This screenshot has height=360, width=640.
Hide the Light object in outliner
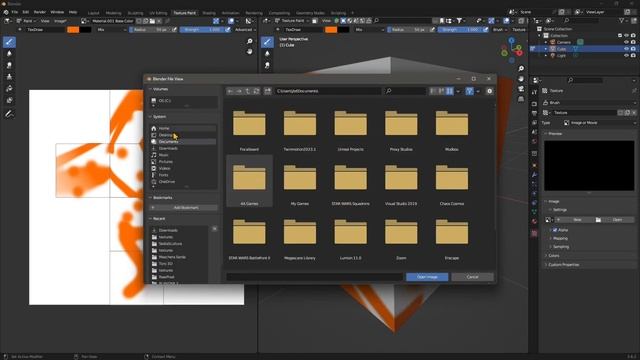626,56
